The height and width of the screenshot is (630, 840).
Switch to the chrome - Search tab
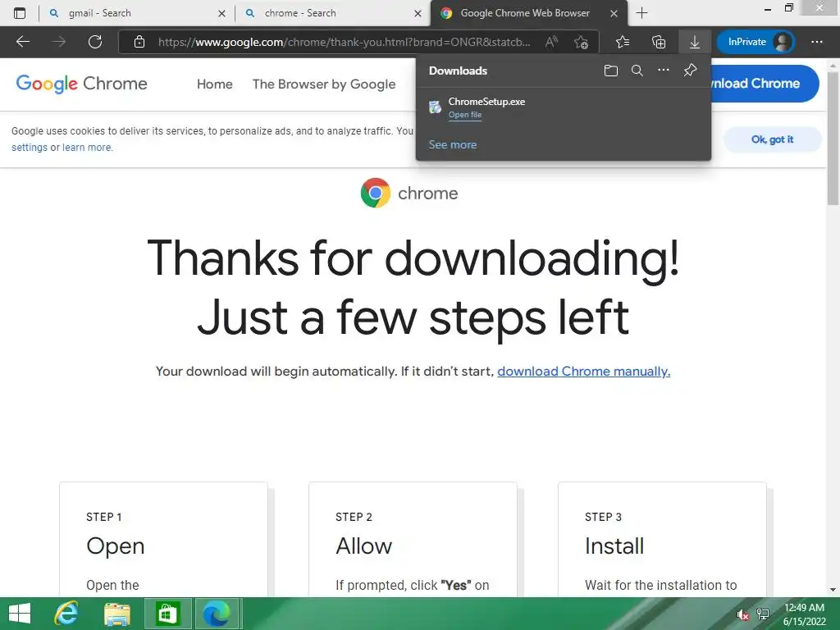coord(333,13)
